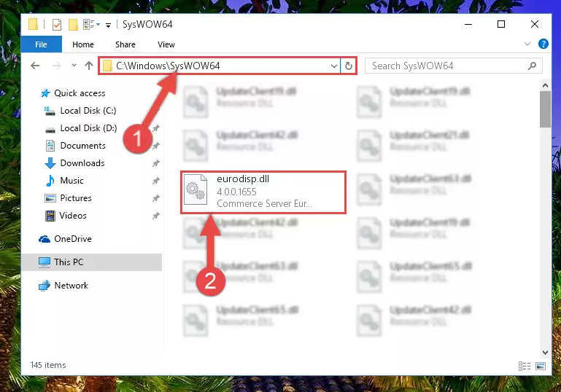Click the Network icon in sidebar
Screen dimensions: 561x392
tap(45, 286)
